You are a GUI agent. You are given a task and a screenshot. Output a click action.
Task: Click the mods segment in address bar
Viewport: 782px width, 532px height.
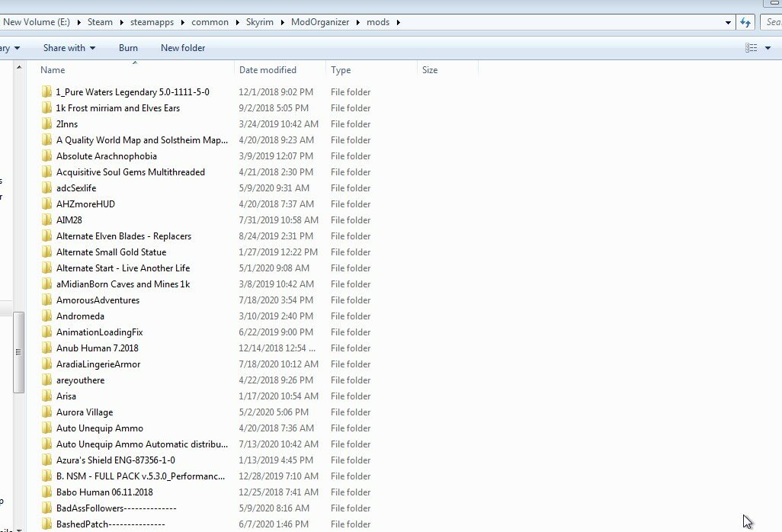pos(377,22)
